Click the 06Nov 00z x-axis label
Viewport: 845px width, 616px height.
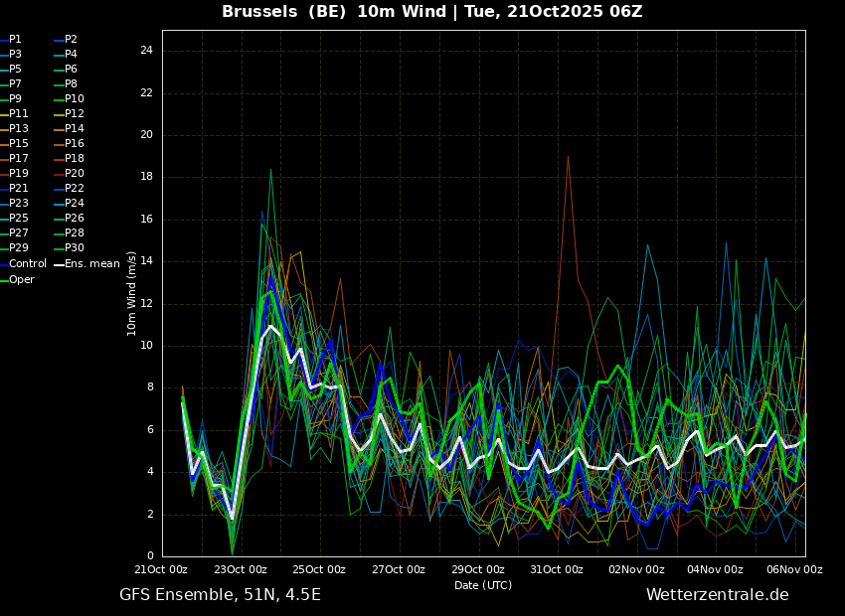[794, 570]
